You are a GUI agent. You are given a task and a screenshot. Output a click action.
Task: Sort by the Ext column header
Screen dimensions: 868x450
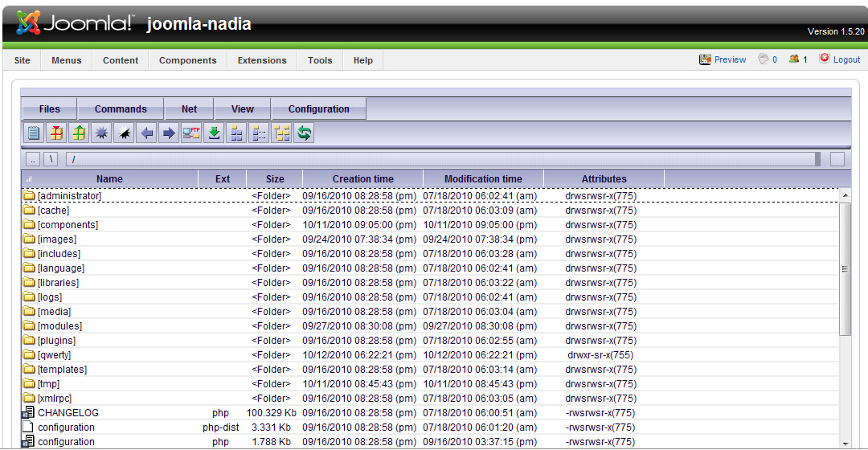223,178
